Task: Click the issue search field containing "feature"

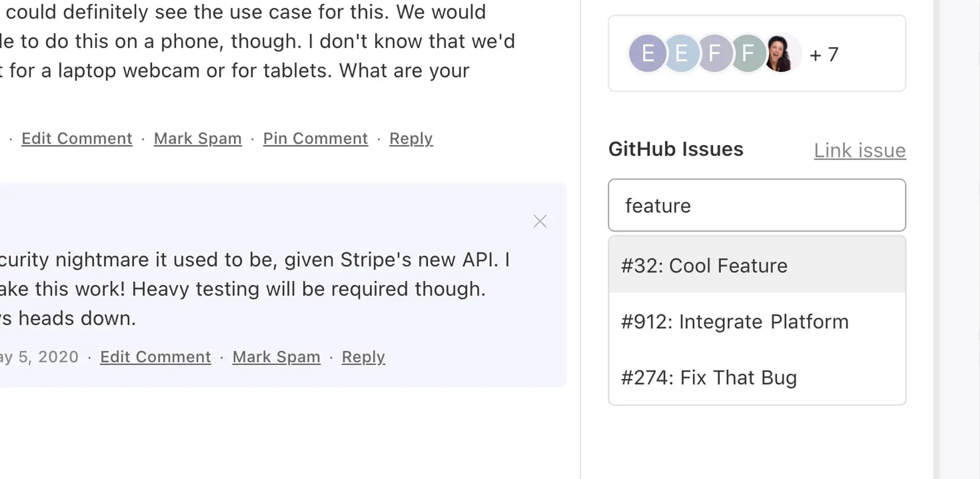Action: [x=756, y=205]
